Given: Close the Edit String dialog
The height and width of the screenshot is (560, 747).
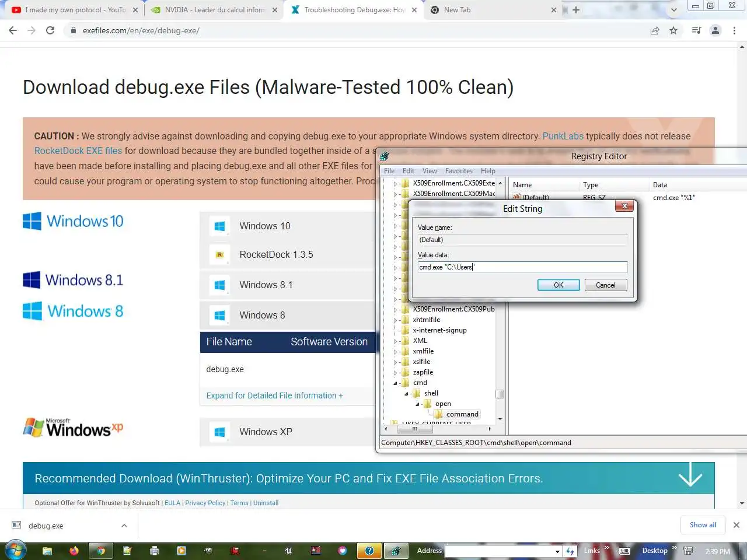Looking at the screenshot, I should (624, 206).
